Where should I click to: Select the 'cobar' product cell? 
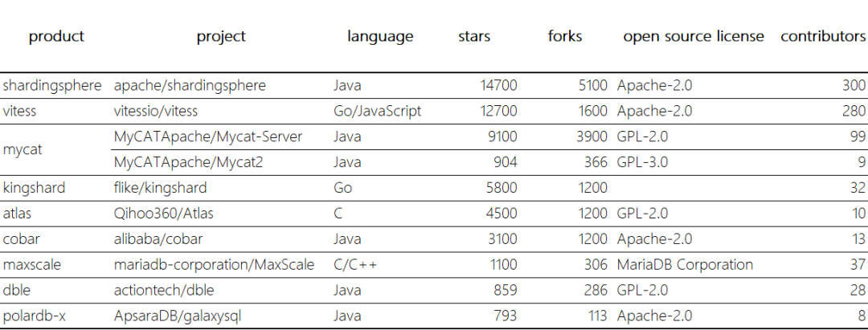pos(22,238)
